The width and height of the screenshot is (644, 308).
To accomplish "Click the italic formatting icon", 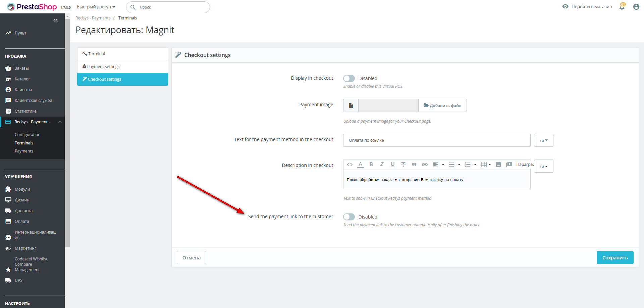I will point(382,165).
